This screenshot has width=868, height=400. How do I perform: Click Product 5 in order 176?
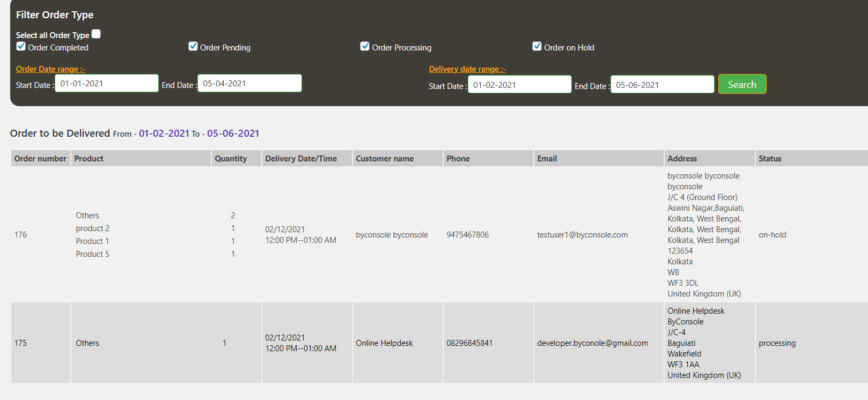(92, 254)
